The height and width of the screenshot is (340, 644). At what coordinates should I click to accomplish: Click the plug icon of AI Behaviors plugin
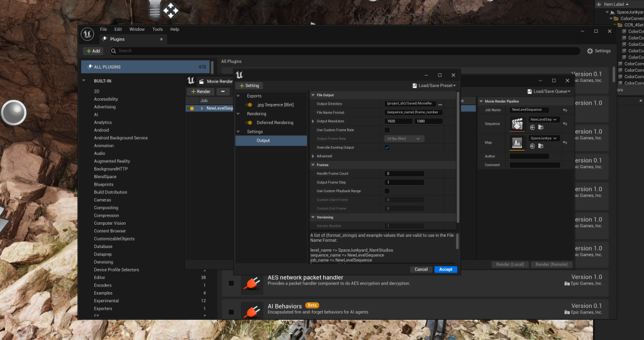[x=252, y=312]
